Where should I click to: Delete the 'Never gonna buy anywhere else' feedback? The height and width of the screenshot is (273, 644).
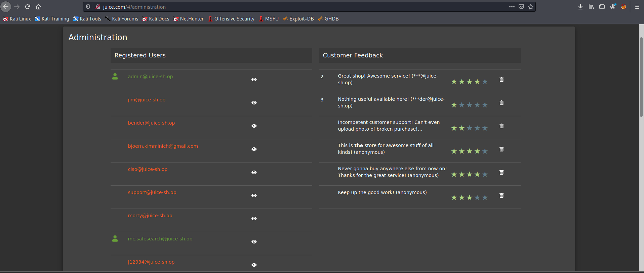click(x=501, y=172)
